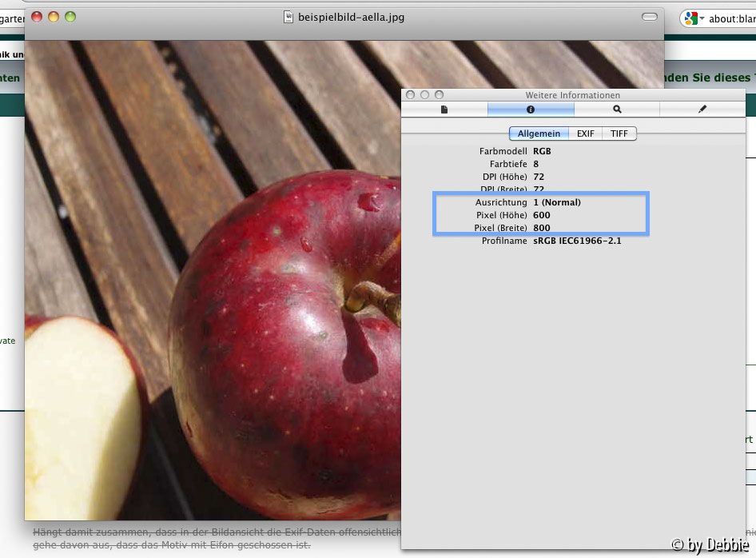Zoom the image window with green button

point(70,17)
